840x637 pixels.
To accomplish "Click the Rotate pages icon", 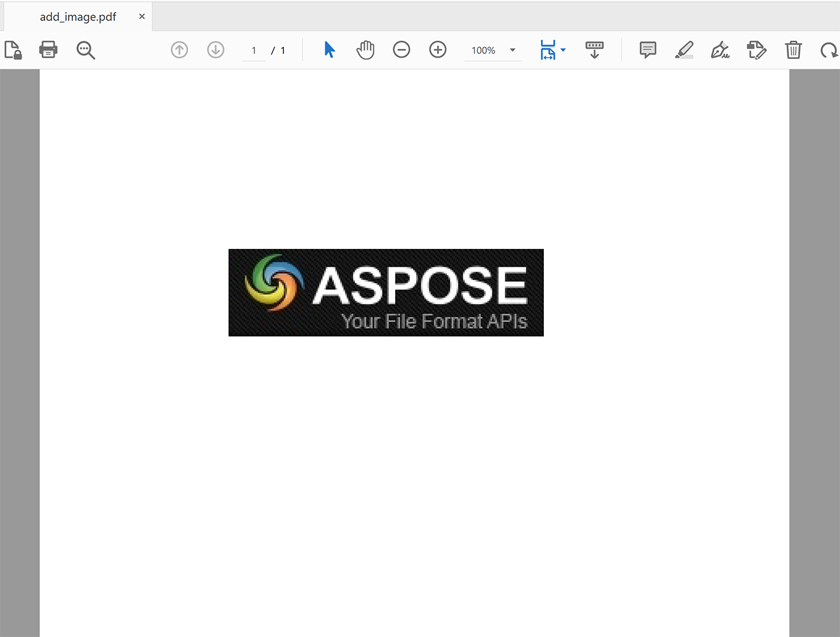I will click(x=829, y=50).
